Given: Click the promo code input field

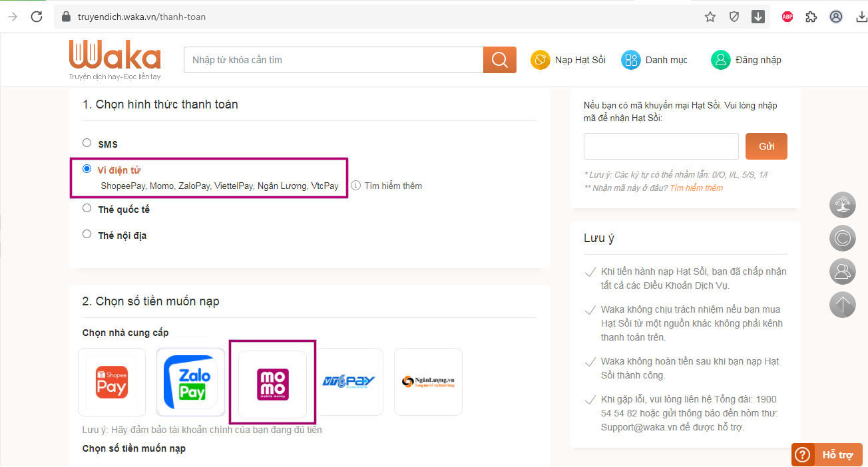Looking at the screenshot, I should [661, 146].
